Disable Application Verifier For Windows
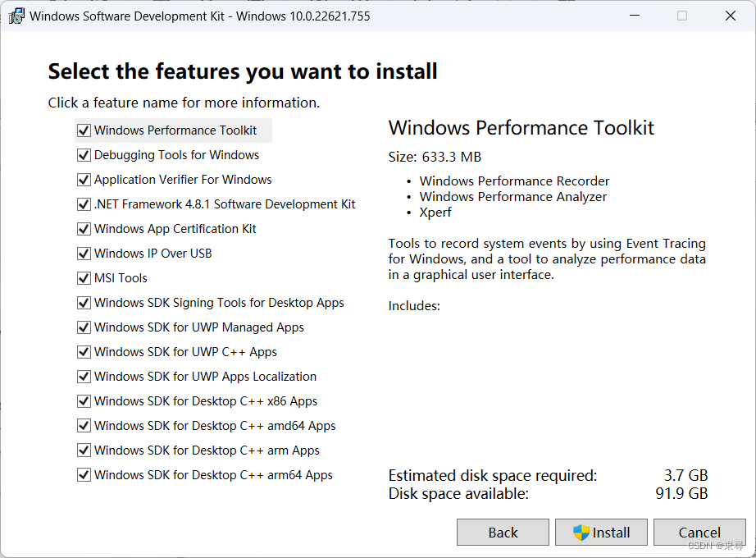This screenshot has height=558, width=756. coord(83,179)
